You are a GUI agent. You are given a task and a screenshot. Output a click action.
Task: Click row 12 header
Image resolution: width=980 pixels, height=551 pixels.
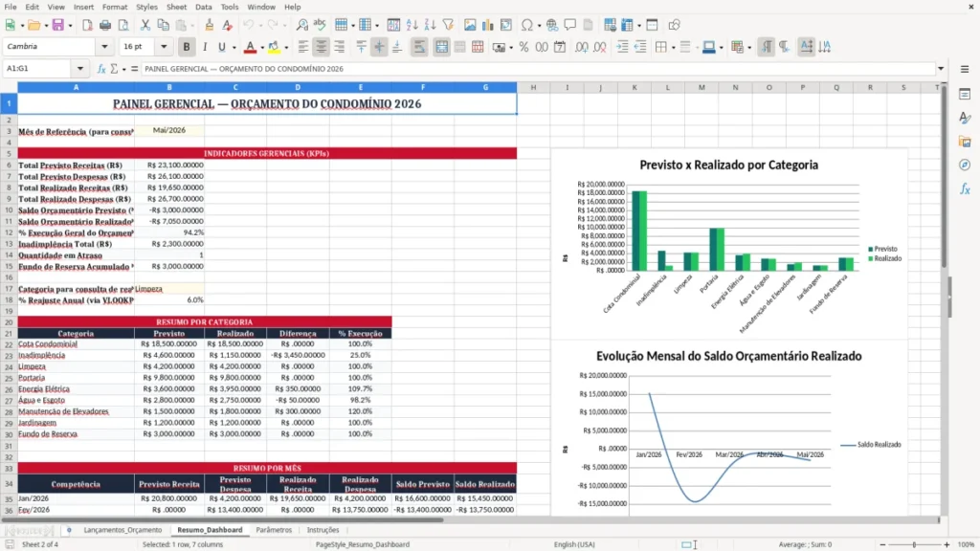point(9,232)
